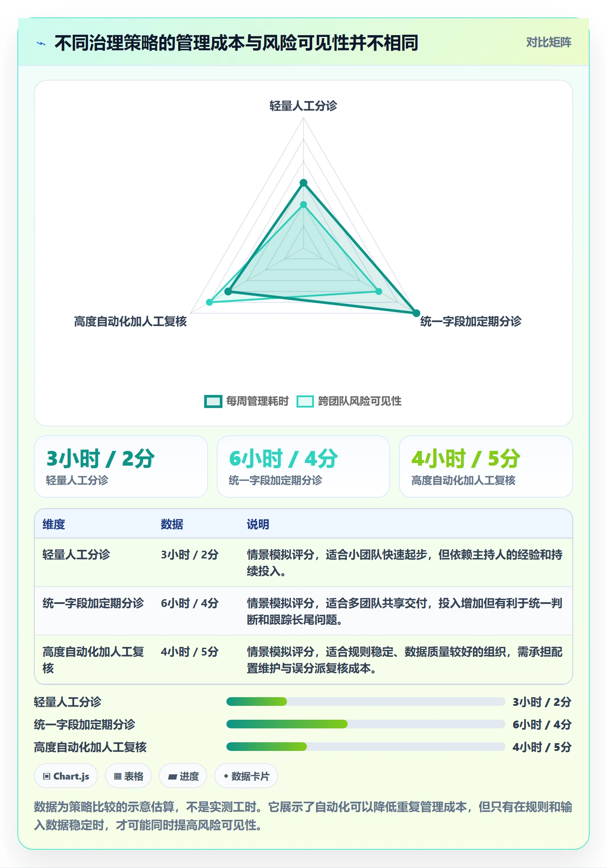The image size is (607, 868).
Task: Click the 3小时 / 2分 progress value label
Action: [x=542, y=702]
